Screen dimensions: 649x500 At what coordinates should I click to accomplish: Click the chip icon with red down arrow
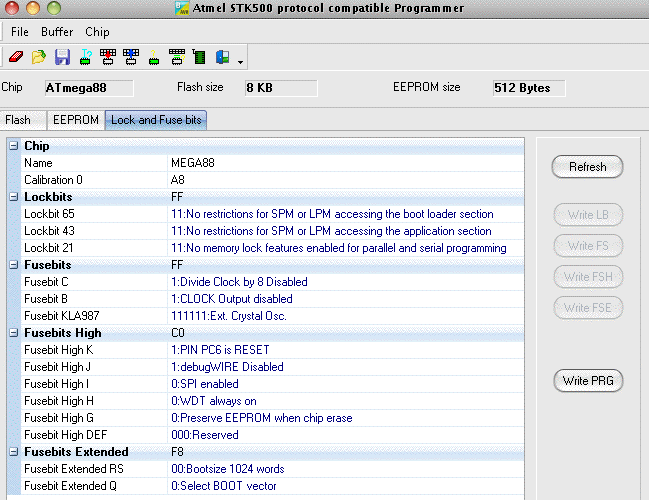point(108,57)
